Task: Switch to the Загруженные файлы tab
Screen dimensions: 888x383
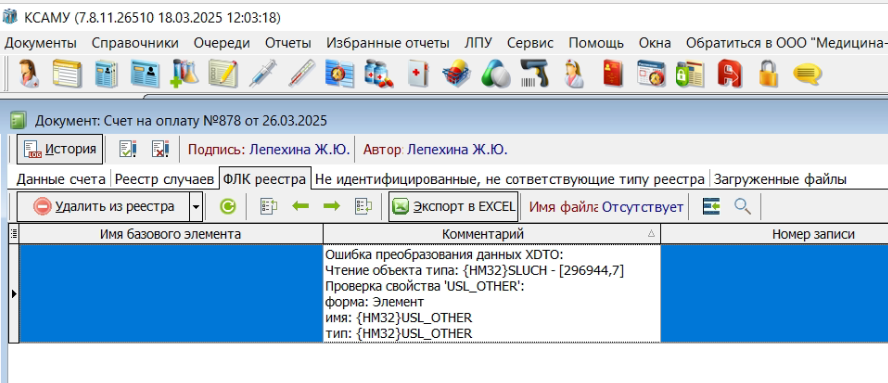Action: [x=780, y=180]
